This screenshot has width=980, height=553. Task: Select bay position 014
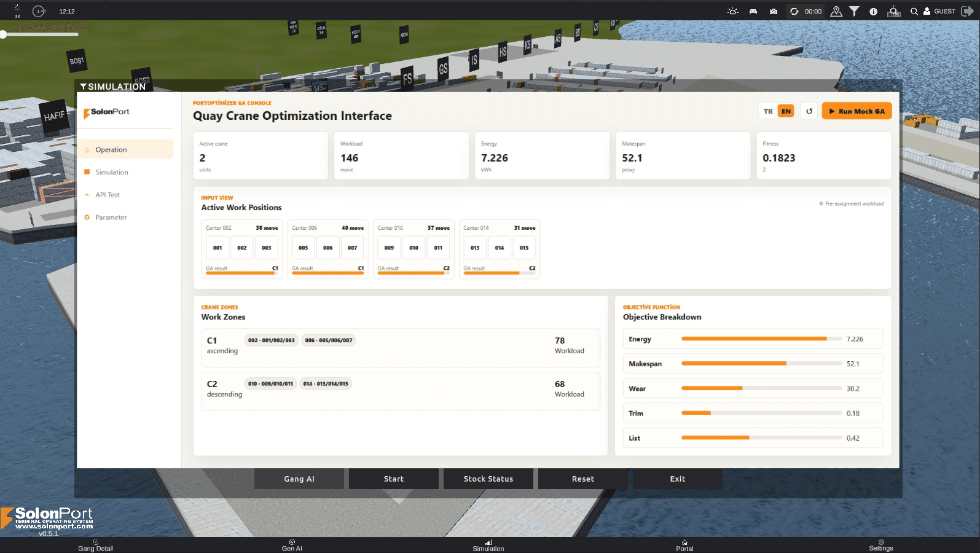point(500,248)
